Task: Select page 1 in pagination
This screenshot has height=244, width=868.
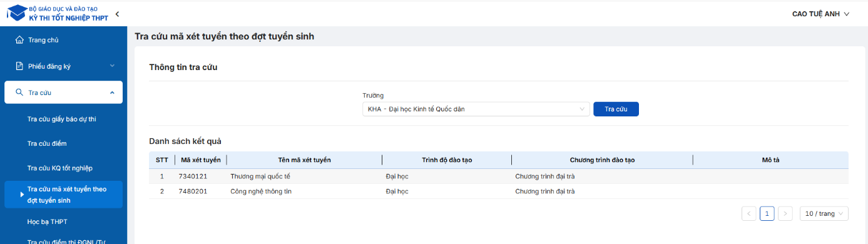Action: click(x=767, y=213)
